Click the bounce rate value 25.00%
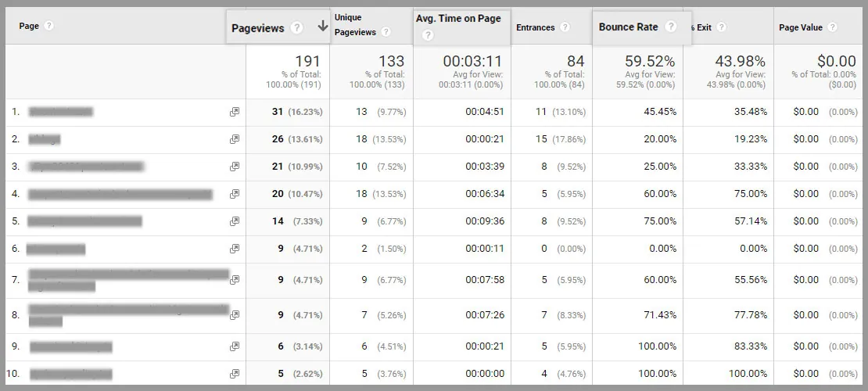868x391 pixels. [x=660, y=166]
